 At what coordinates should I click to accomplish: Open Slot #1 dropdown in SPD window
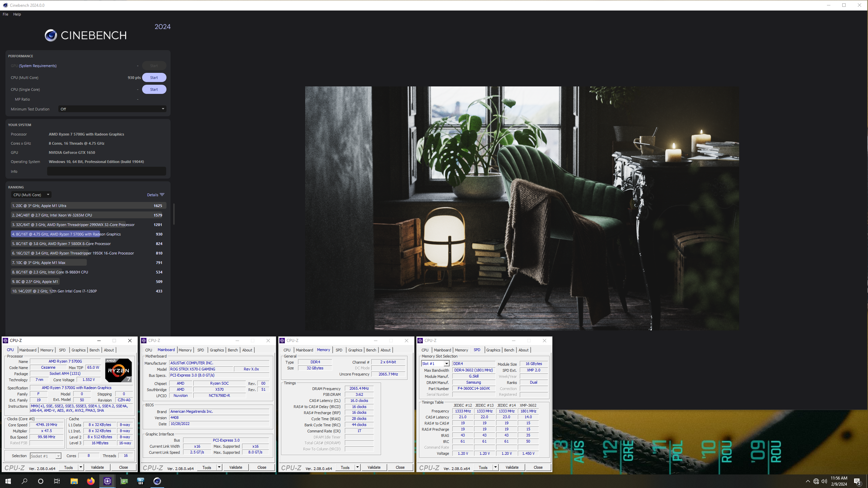click(x=435, y=364)
